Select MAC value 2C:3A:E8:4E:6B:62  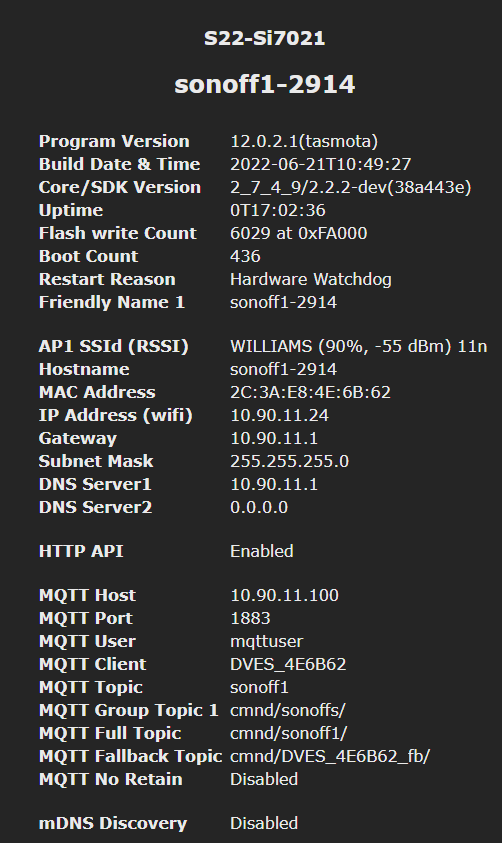311,392
